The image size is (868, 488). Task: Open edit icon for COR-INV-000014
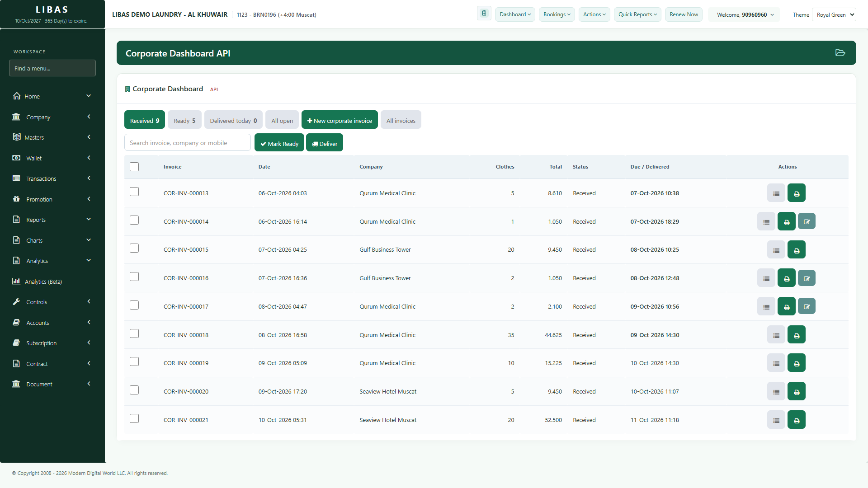[806, 221]
